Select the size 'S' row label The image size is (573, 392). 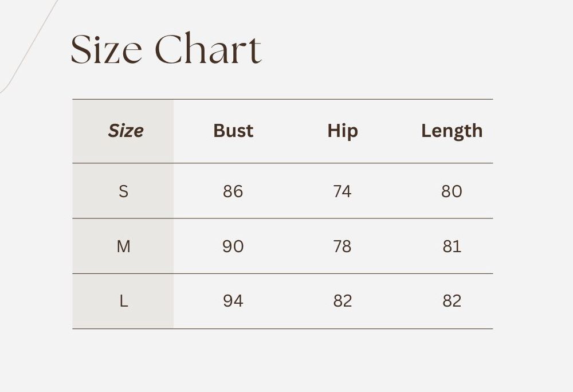coord(123,191)
